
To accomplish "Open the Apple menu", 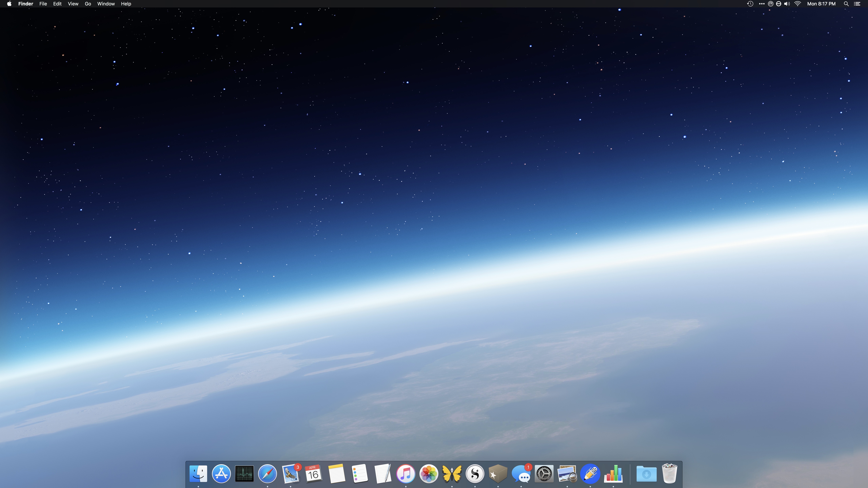I will (x=9, y=4).
